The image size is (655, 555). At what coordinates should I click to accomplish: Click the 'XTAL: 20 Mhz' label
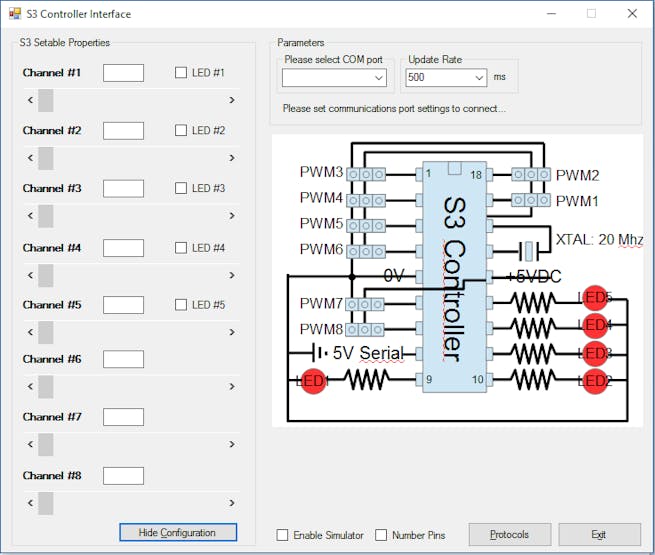(600, 240)
